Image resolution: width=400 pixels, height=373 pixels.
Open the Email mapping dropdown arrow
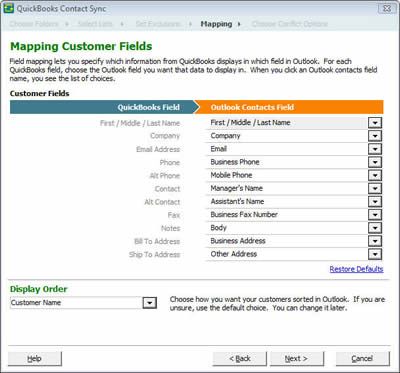(x=375, y=149)
